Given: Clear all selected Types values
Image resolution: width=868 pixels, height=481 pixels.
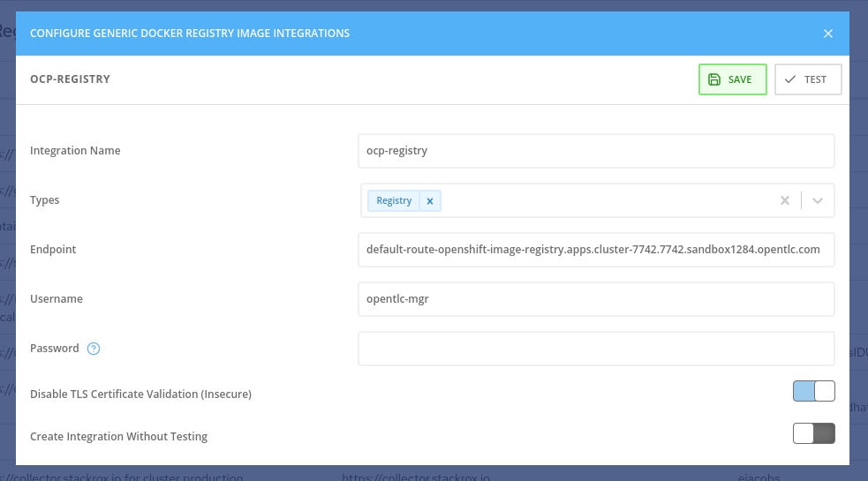Looking at the screenshot, I should [x=784, y=200].
